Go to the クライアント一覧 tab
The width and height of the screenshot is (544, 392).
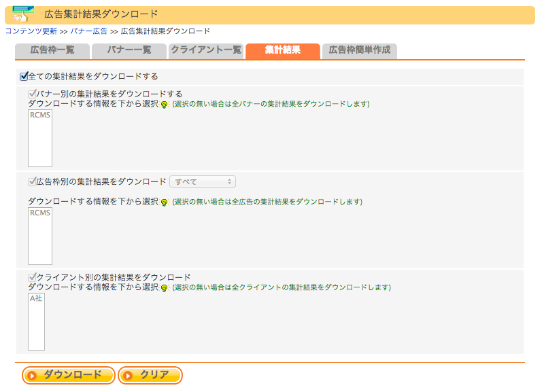(206, 50)
